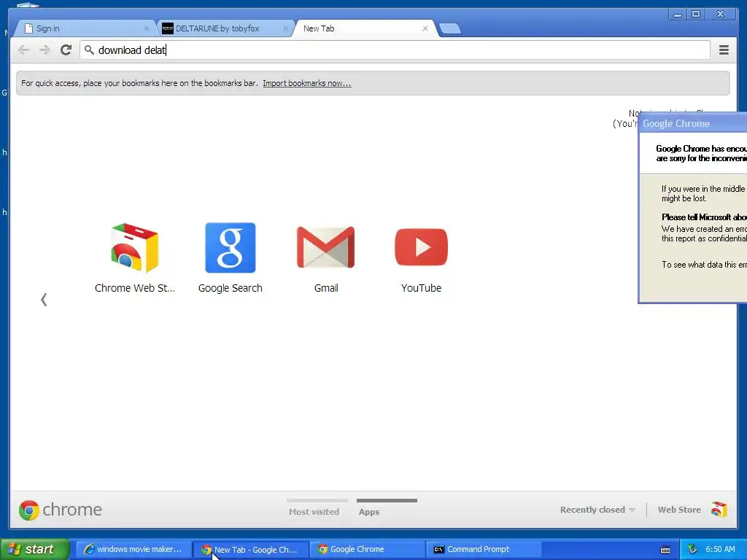Open the Windows start menu
The image size is (747, 560).
(35, 549)
